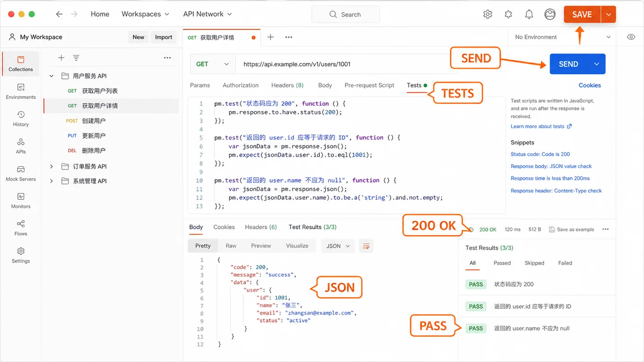Click the New button
The image size is (644, 362).
click(138, 37)
